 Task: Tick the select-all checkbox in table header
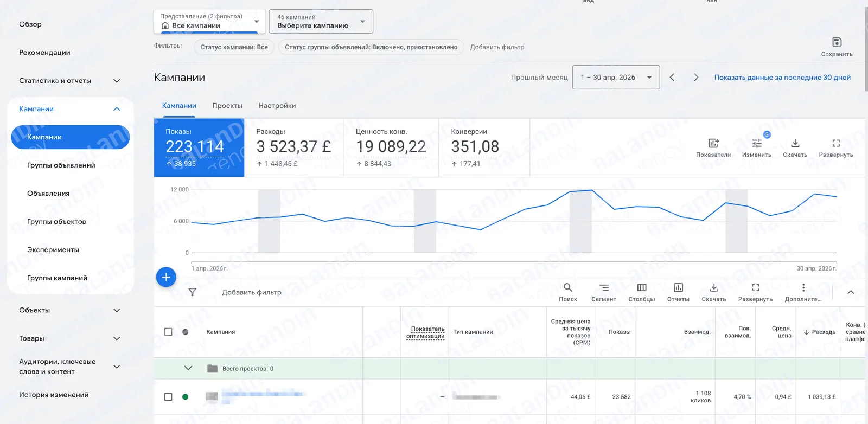168,332
